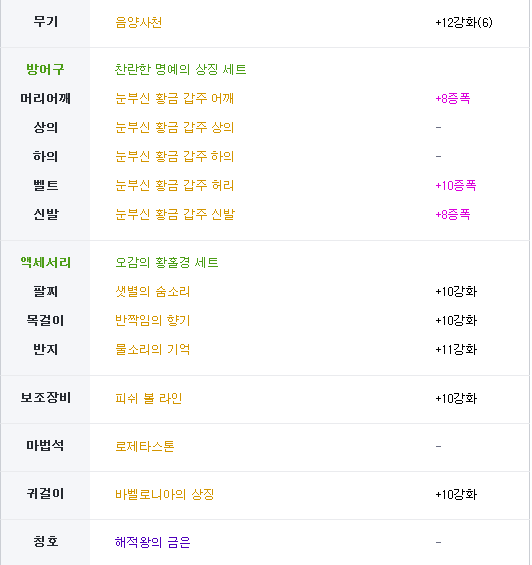532x565 pixels.
Task: Open 피쉬 볼 라인 sub-equipment item
Action: pos(148,398)
